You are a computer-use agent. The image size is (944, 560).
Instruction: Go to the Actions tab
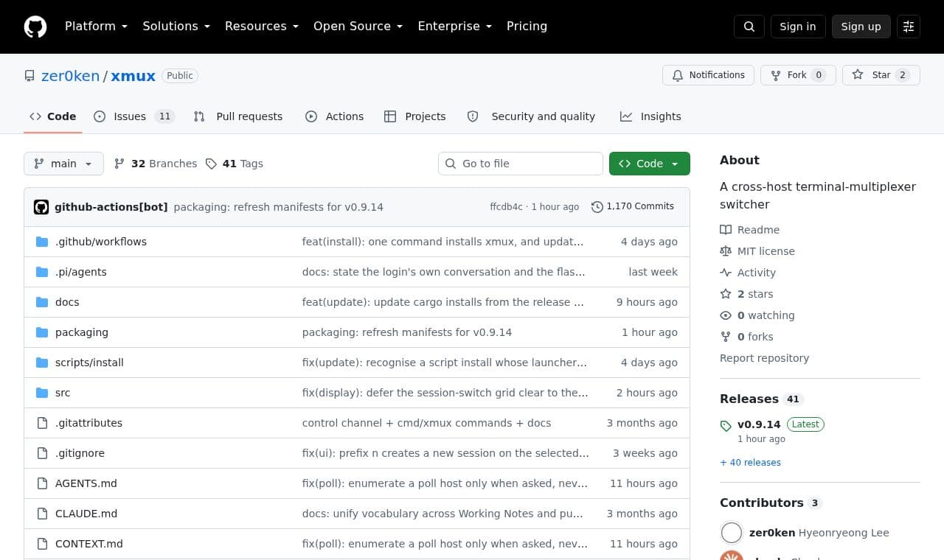334,116
